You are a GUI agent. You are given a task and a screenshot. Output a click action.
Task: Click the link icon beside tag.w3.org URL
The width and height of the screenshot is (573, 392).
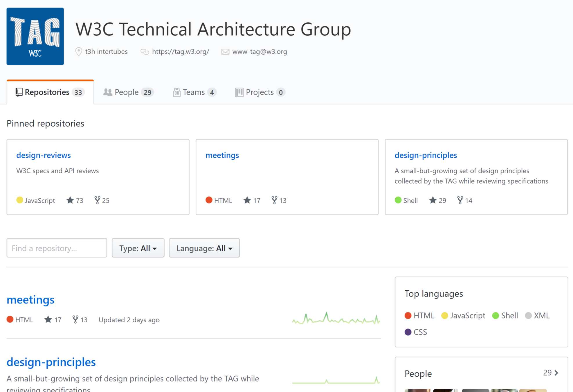tap(145, 52)
